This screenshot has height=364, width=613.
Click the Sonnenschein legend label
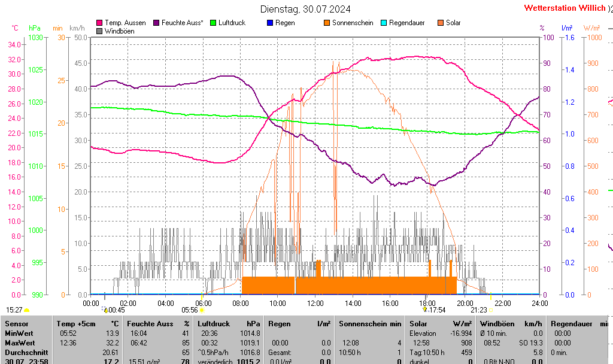point(353,23)
